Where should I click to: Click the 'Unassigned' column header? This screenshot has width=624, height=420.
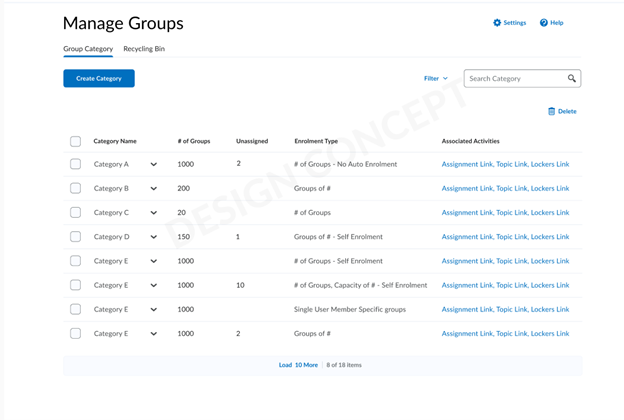(252, 141)
